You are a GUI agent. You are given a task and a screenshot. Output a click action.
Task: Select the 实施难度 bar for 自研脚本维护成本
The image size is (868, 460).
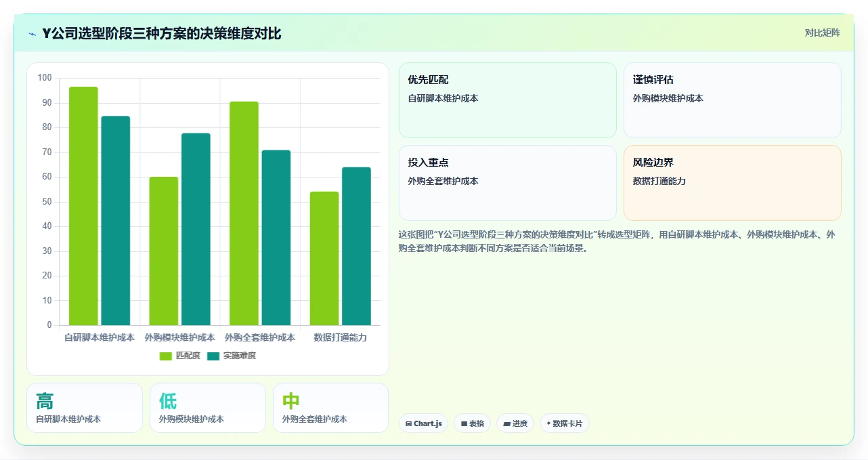[116, 221]
